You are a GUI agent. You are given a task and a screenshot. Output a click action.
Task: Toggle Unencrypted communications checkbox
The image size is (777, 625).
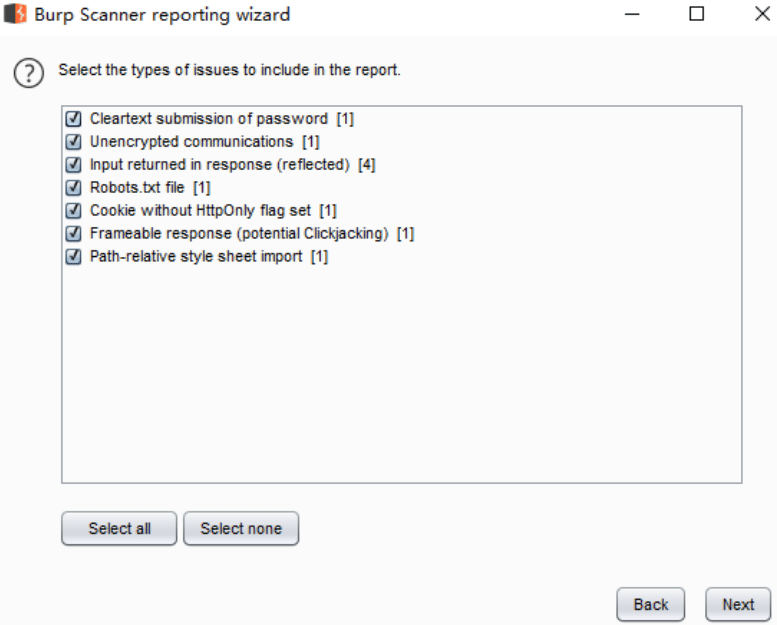click(73, 142)
